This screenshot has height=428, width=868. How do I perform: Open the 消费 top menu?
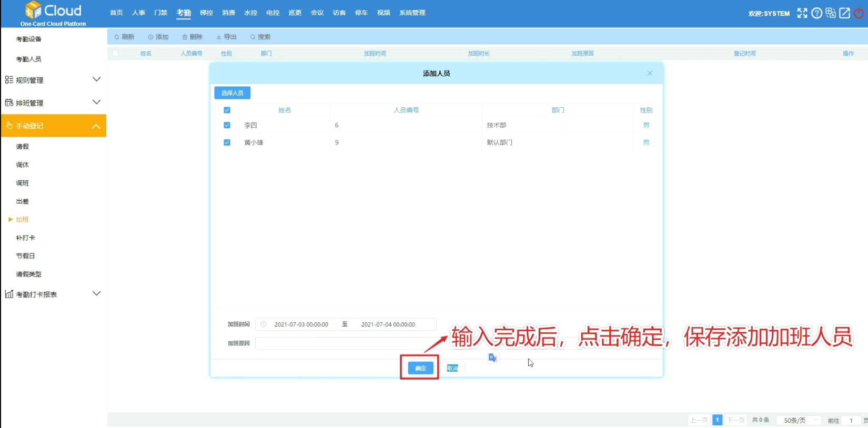coord(228,13)
